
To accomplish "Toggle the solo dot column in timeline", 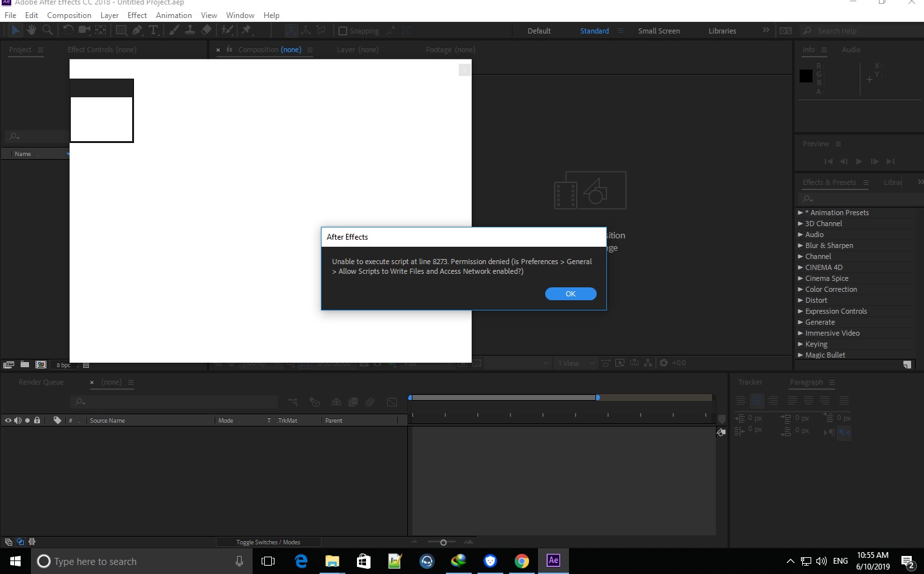I will [27, 420].
